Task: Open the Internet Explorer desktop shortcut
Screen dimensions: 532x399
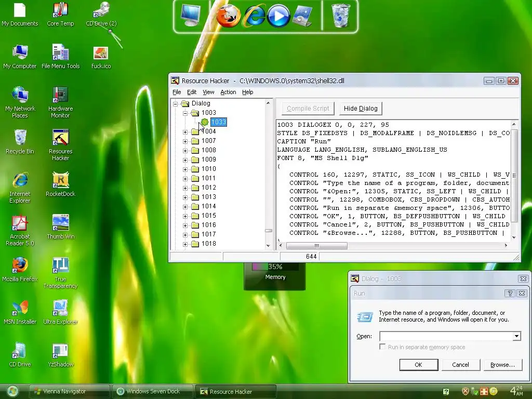Action: [20, 188]
